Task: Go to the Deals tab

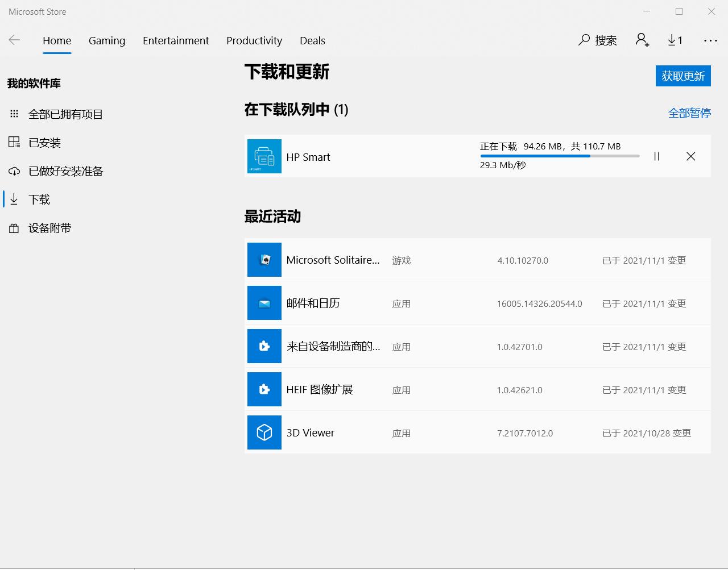Action: tap(312, 40)
